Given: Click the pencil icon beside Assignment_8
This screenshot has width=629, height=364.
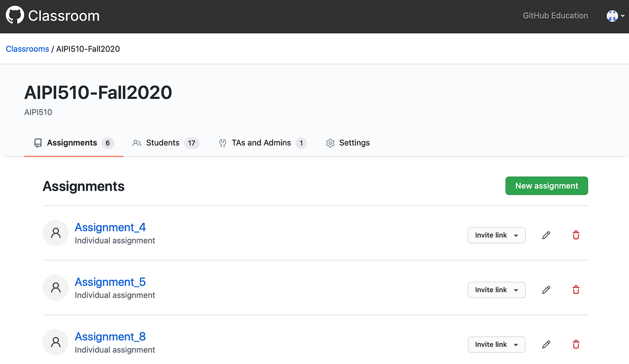Looking at the screenshot, I should coord(546,344).
